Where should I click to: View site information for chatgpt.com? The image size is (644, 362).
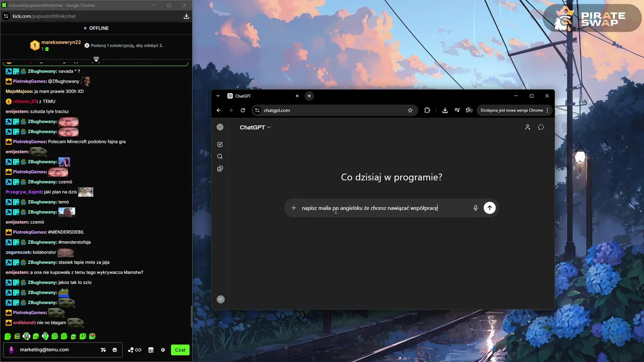(257, 110)
